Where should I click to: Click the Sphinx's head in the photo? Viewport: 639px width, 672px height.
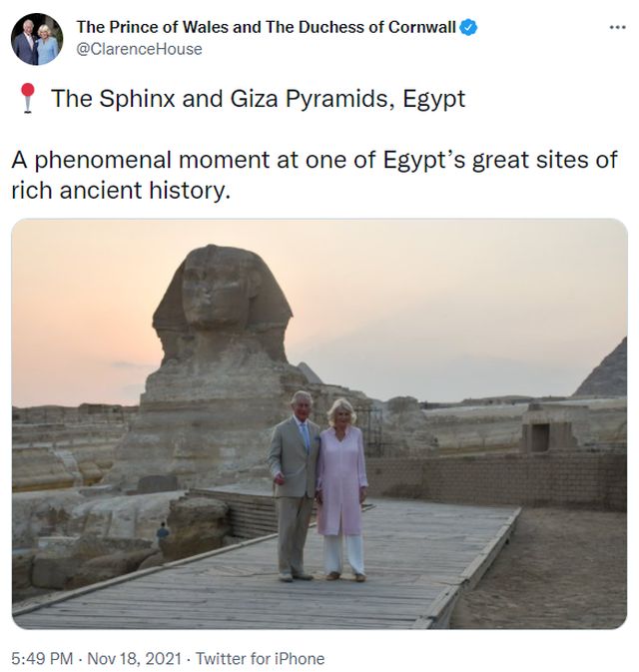coord(224,295)
